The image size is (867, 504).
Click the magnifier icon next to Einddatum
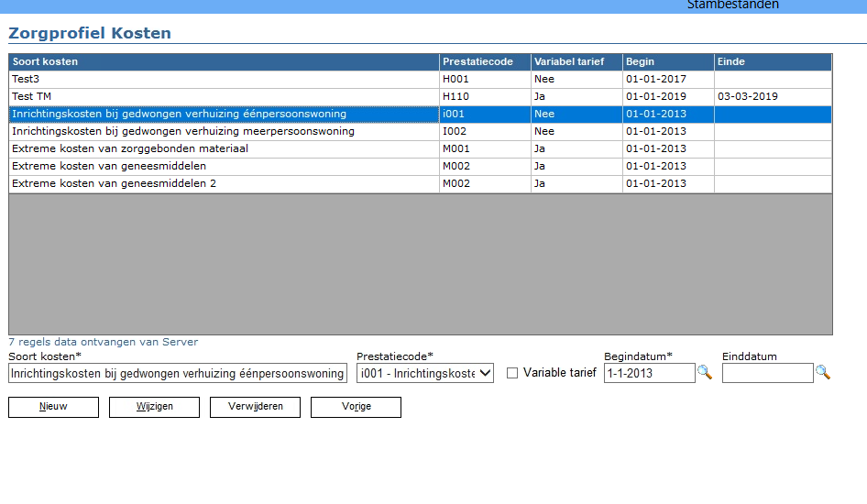click(822, 372)
